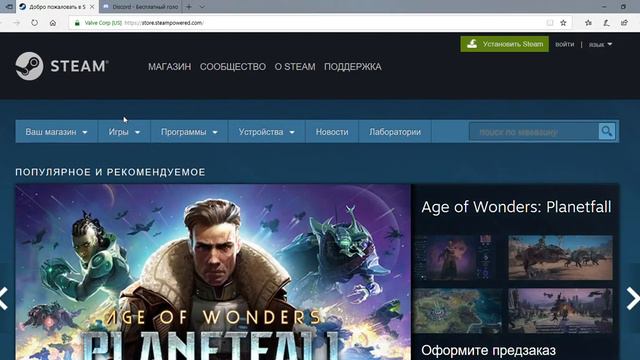The width and height of the screenshot is (640, 360).
Task: Click the share page icon
Action: (624, 23)
